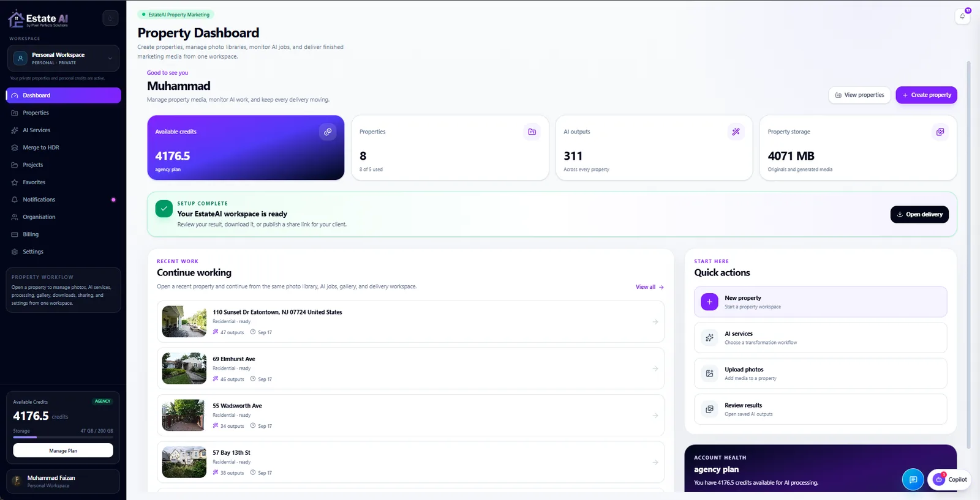
Task: Click the Estate AI logo
Action: coord(38,20)
